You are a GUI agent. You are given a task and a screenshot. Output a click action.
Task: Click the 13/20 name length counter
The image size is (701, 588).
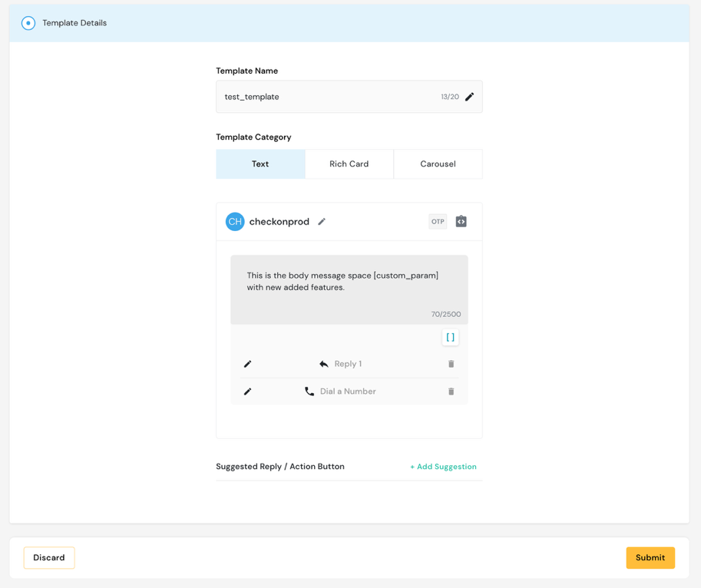[450, 97]
